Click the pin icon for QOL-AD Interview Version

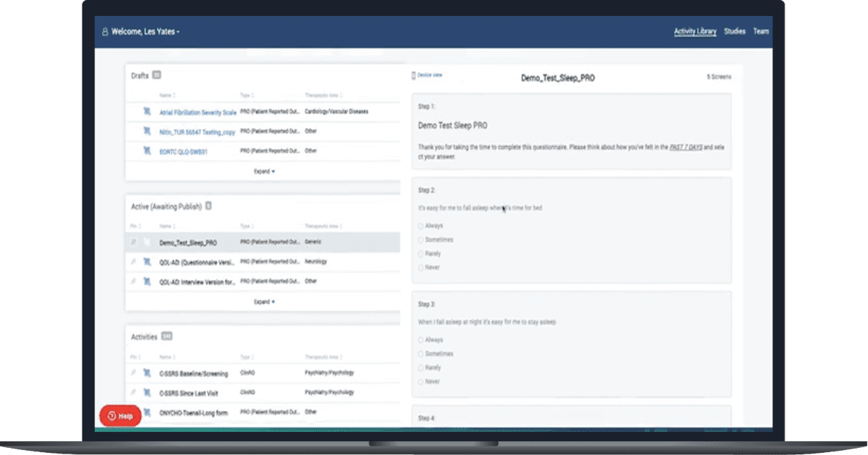[x=133, y=281]
